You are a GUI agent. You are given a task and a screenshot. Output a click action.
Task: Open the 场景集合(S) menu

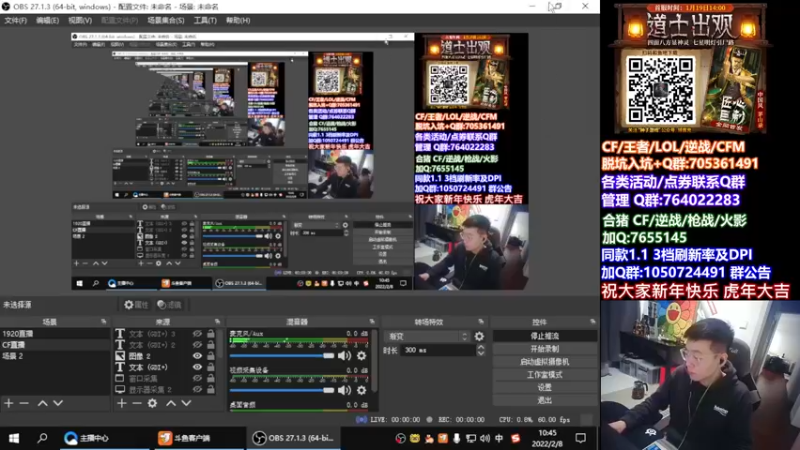tap(166, 20)
